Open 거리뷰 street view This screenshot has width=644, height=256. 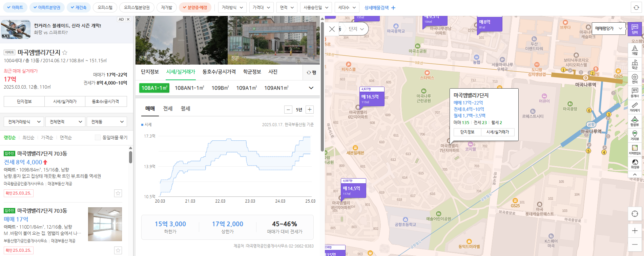635,136
